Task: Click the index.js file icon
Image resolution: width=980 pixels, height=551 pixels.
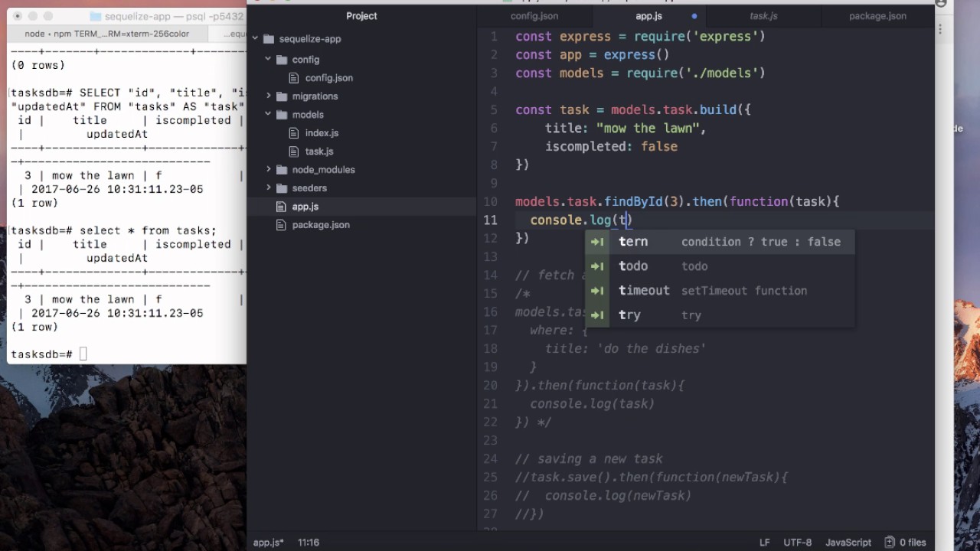Action: pyautogui.click(x=295, y=133)
